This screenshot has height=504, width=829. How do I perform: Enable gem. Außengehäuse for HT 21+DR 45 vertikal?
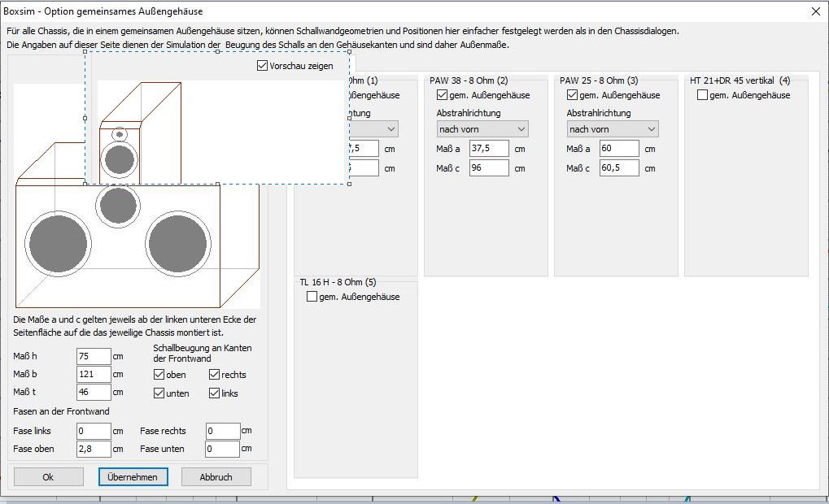coord(702,95)
